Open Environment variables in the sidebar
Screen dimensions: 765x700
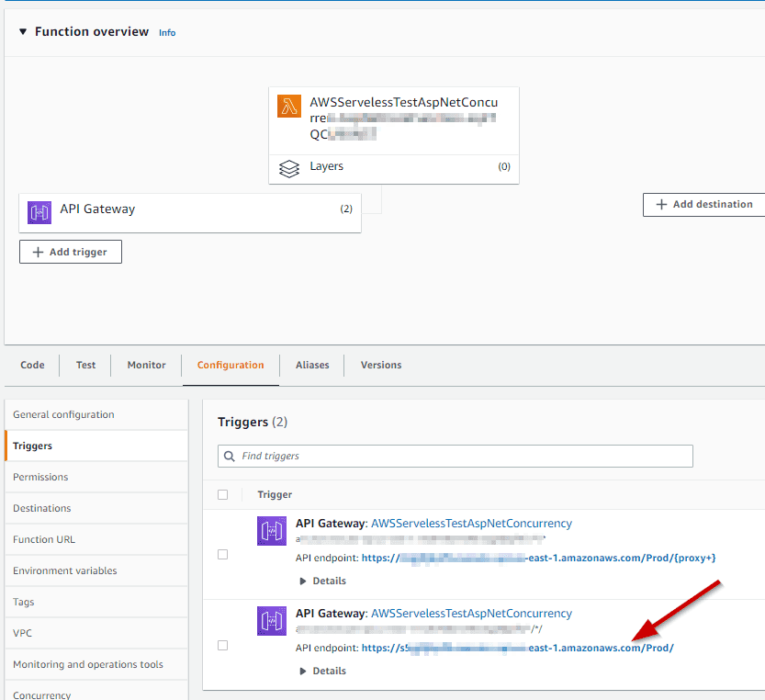65,570
